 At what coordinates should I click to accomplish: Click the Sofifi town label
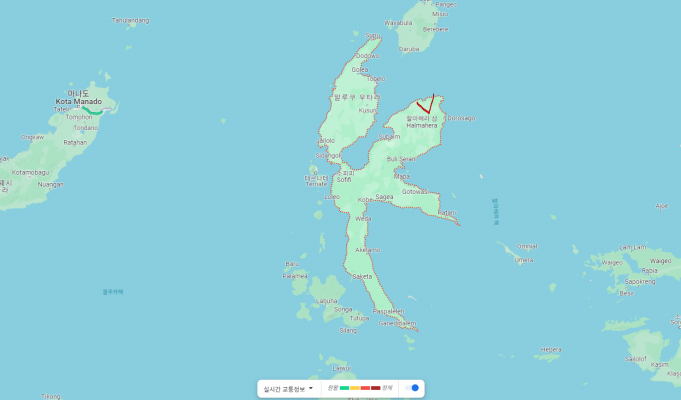click(344, 179)
